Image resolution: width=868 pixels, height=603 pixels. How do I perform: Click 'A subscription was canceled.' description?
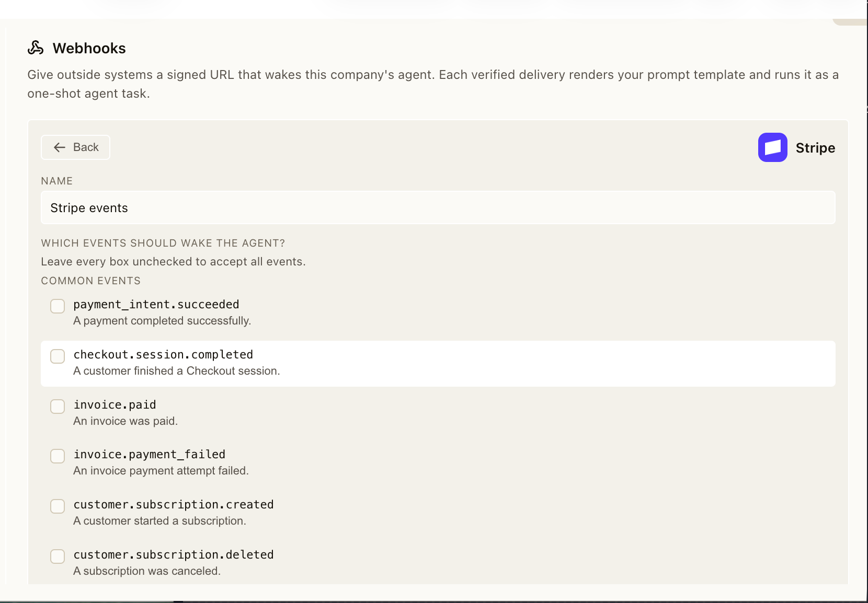147,571
